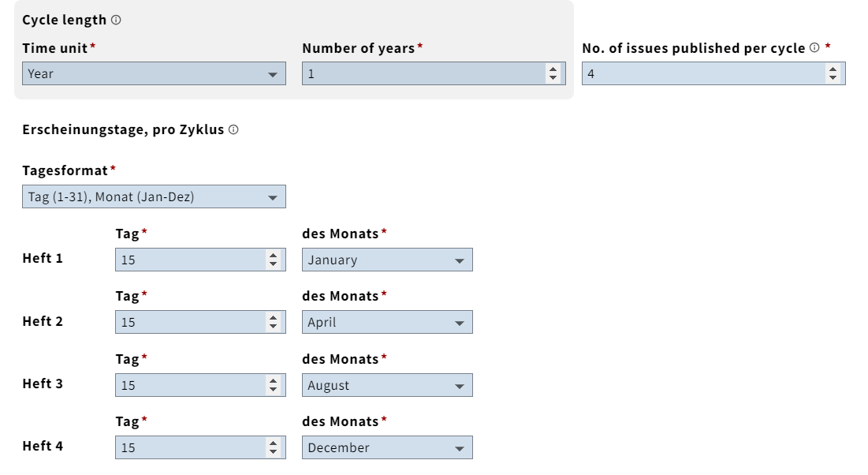Click info icon next to issues per cycle

814,48
